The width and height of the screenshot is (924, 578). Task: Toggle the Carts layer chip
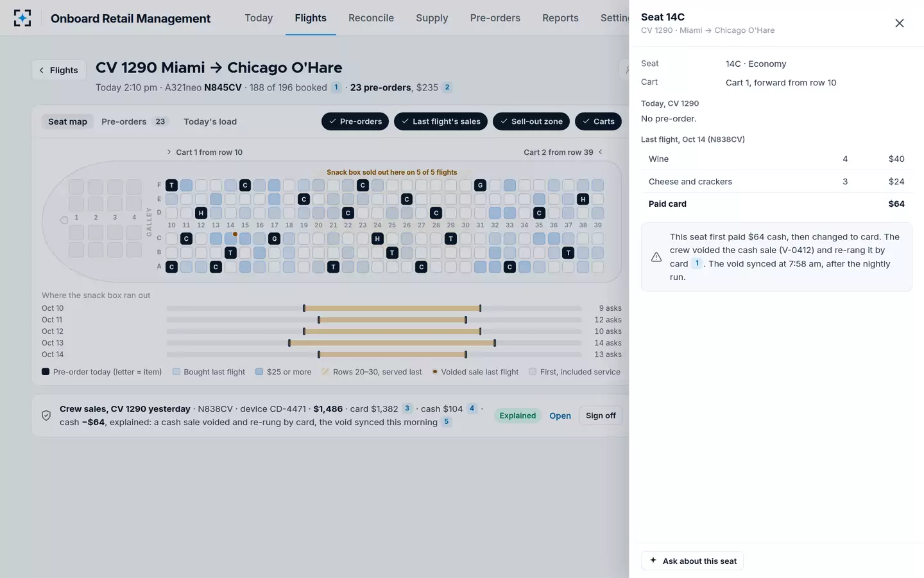click(598, 121)
